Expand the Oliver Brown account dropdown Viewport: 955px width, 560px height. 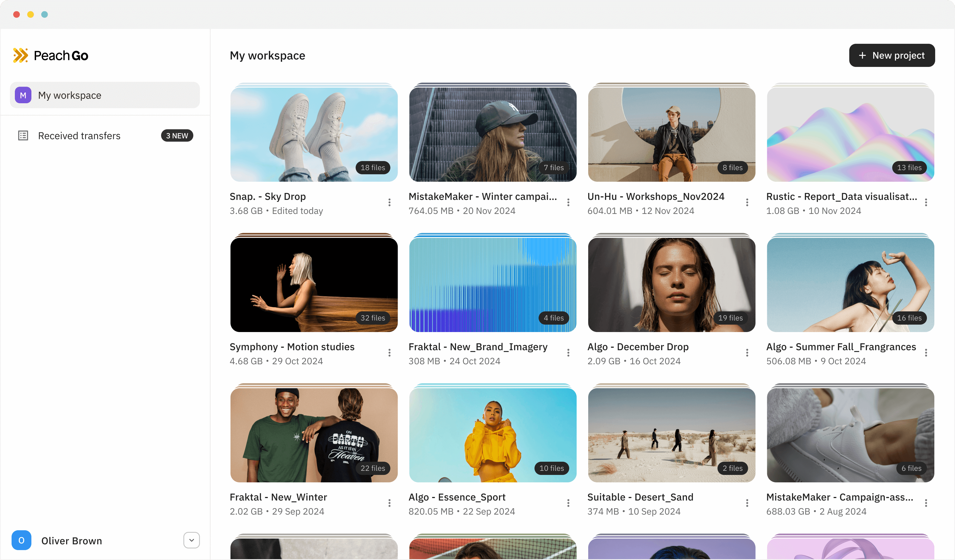191,540
